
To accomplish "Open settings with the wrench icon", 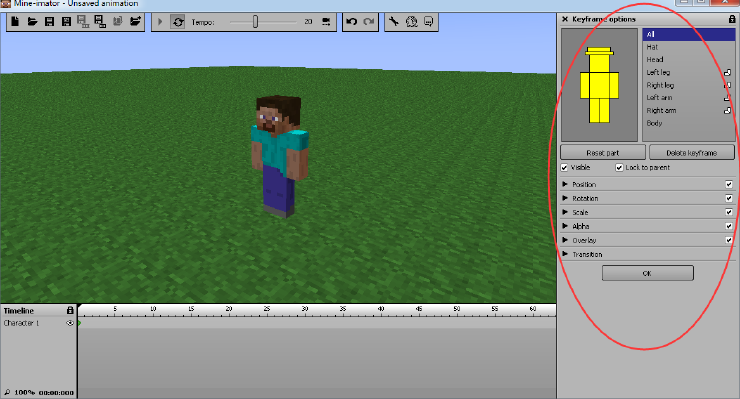I will tap(394, 21).
